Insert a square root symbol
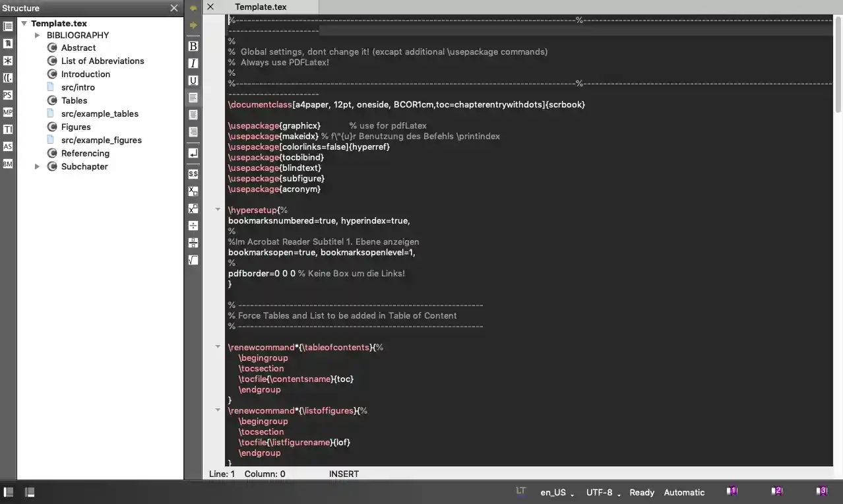 pos(193,260)
